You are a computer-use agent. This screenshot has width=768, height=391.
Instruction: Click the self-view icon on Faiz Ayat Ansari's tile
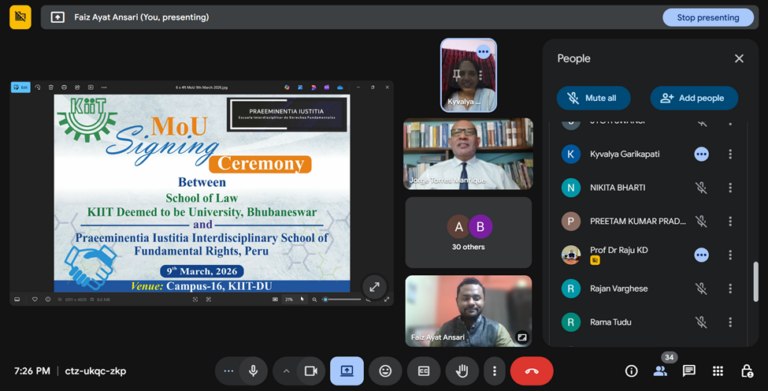coord(522,337)
